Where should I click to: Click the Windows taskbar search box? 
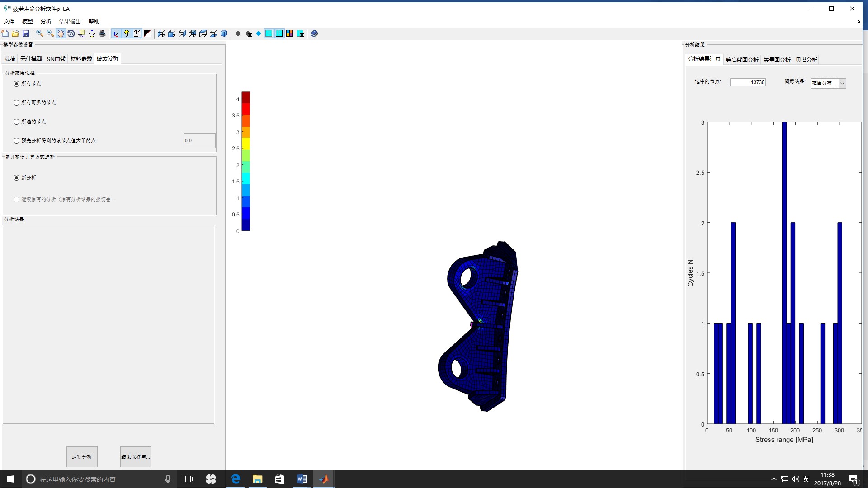[99, 479]
